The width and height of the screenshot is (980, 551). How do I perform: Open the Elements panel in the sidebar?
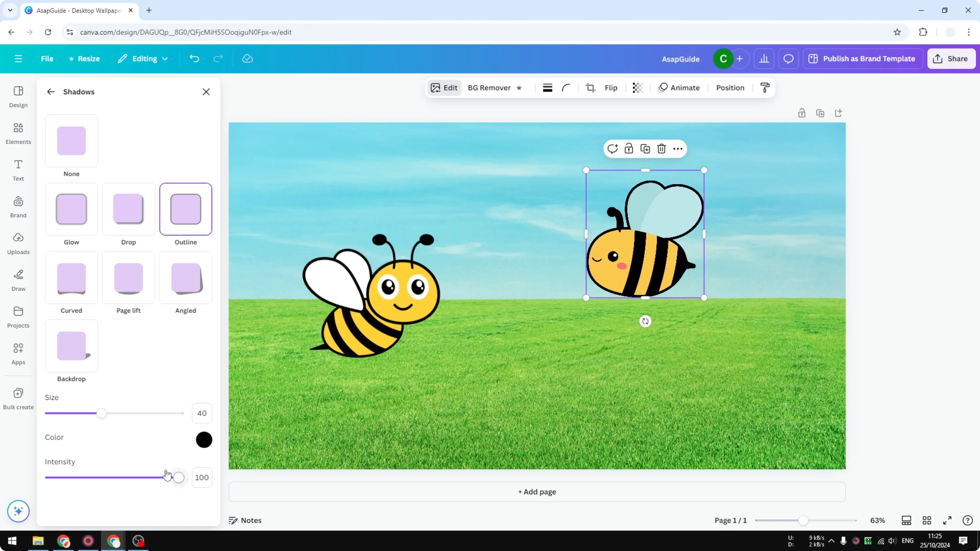pos(18,133)
